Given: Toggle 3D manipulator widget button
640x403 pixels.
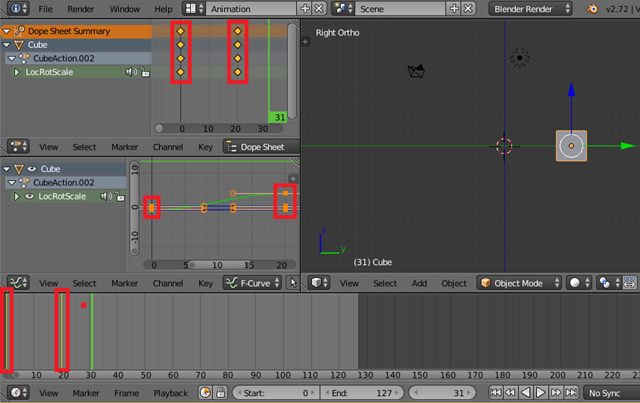Looking at the screenshot, I should click(630, 283).
